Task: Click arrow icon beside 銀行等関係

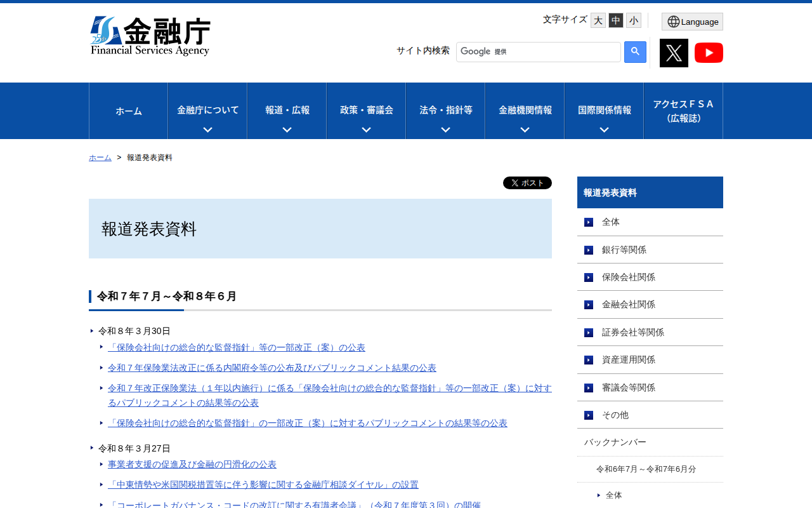Action: (x=589, y=250)
